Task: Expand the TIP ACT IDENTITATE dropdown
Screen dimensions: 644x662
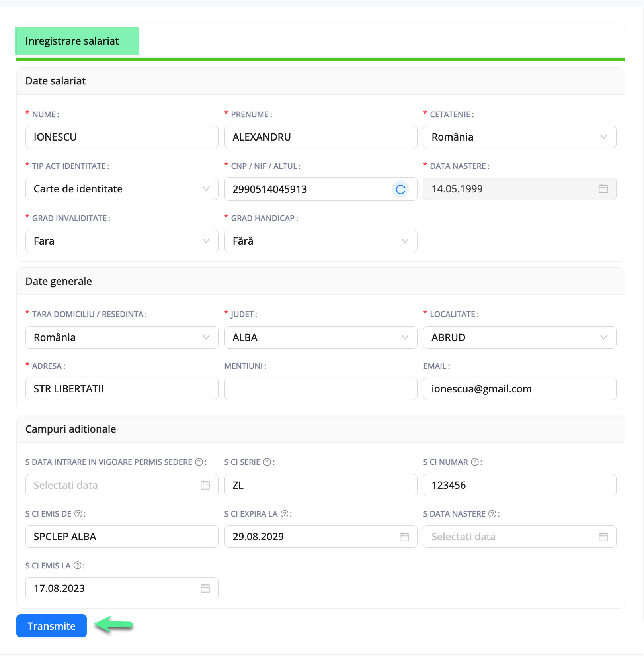Action: pos(206,189)
